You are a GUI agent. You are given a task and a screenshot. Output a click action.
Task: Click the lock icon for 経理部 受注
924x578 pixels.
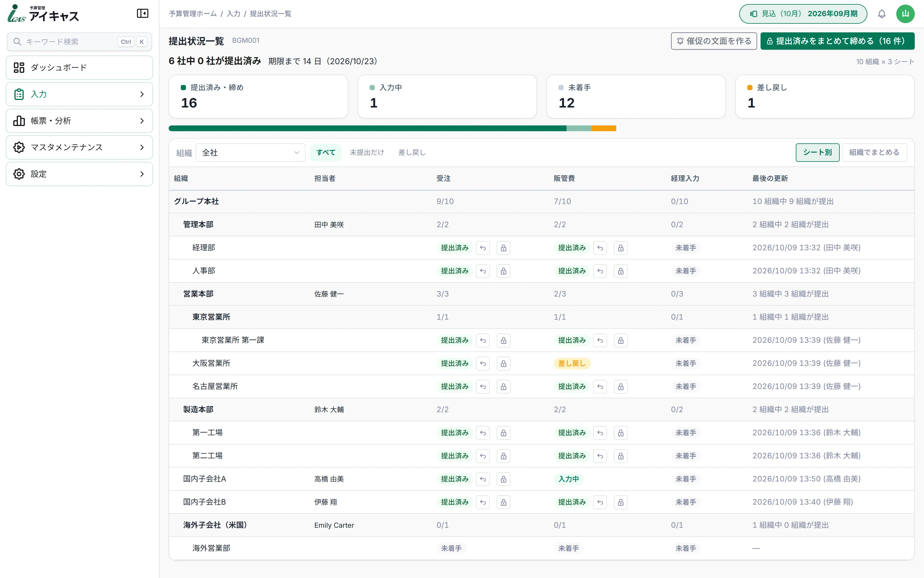504,248
